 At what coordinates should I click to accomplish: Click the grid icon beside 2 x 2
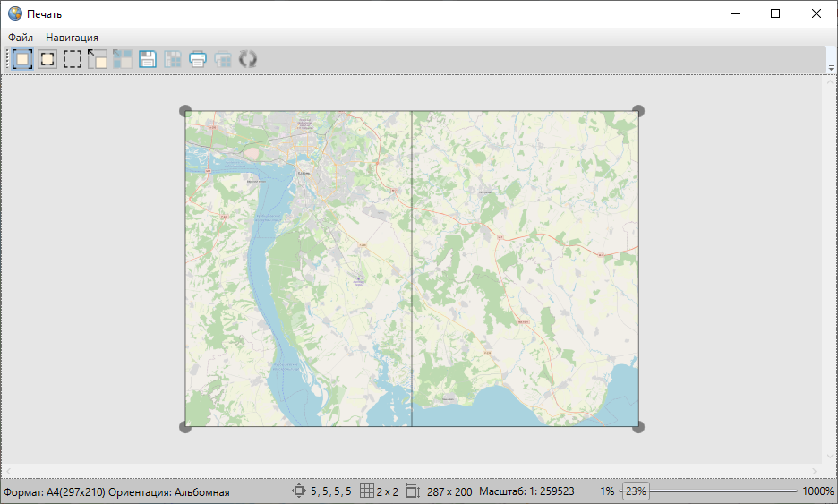366,491
